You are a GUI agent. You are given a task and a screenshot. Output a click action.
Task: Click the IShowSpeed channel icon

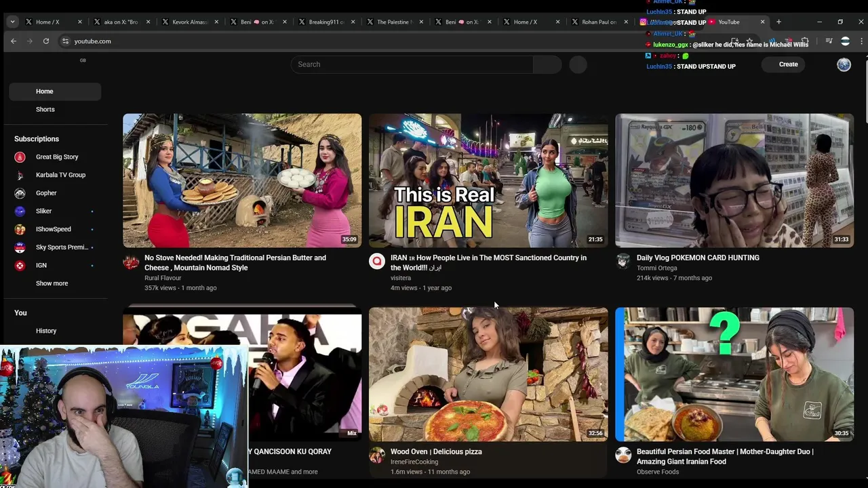[x=20, y=229]
